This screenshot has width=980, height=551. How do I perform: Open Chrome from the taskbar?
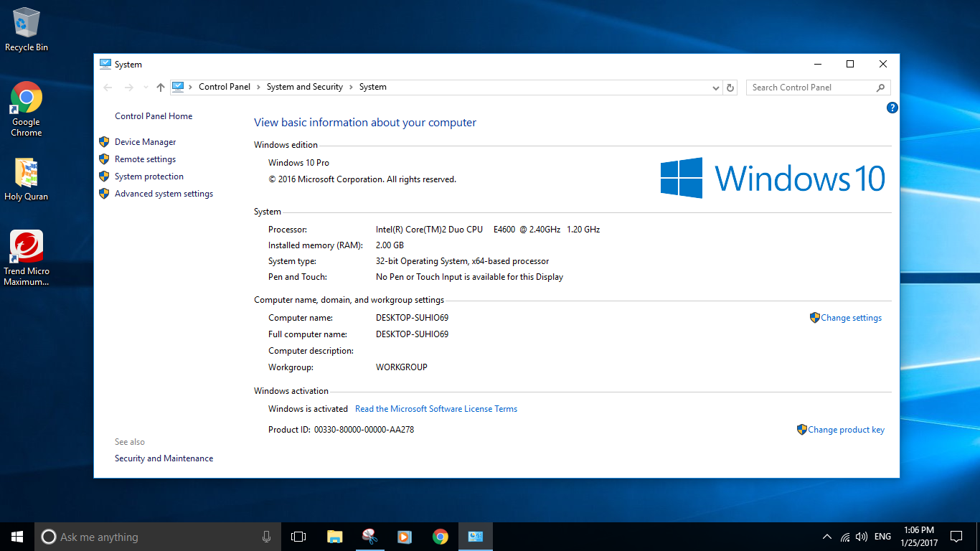coord(440,537)
